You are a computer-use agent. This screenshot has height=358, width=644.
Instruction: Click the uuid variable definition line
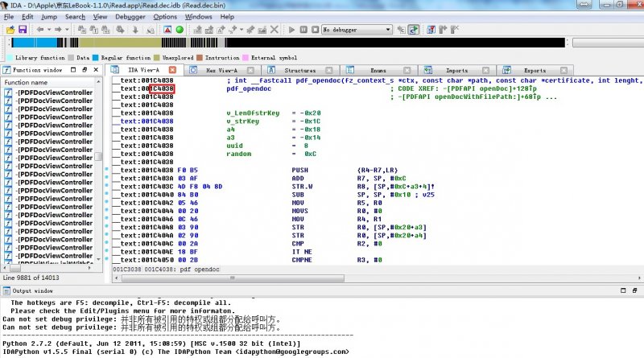pos(267,146)
